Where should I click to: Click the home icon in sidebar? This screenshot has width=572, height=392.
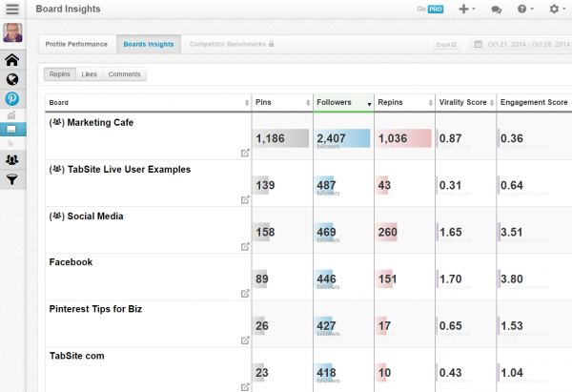pyautogui.click(x=12, y=61)
